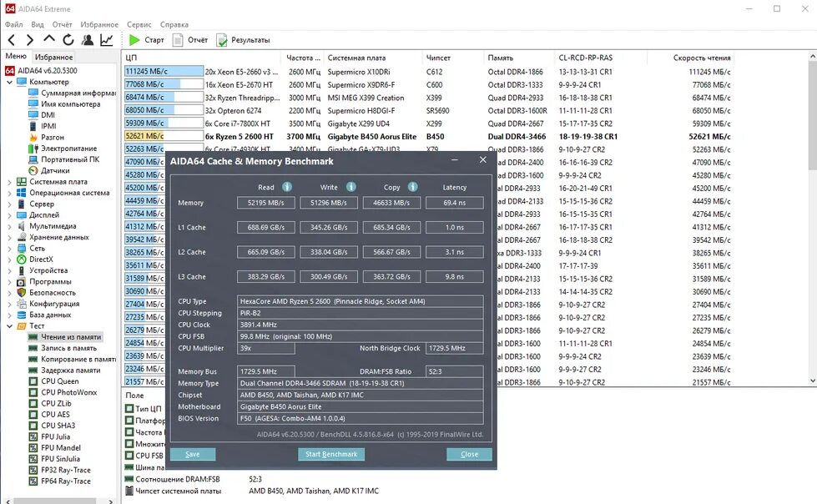Select the База данных icon item

pyautogui.click(x=22, y=315)
